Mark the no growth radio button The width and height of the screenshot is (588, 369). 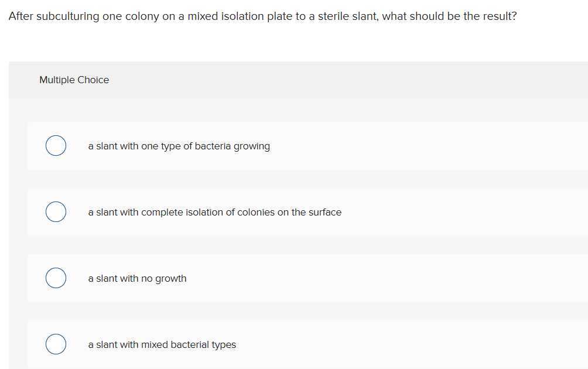pyautogui.click(x=56, y=278)
